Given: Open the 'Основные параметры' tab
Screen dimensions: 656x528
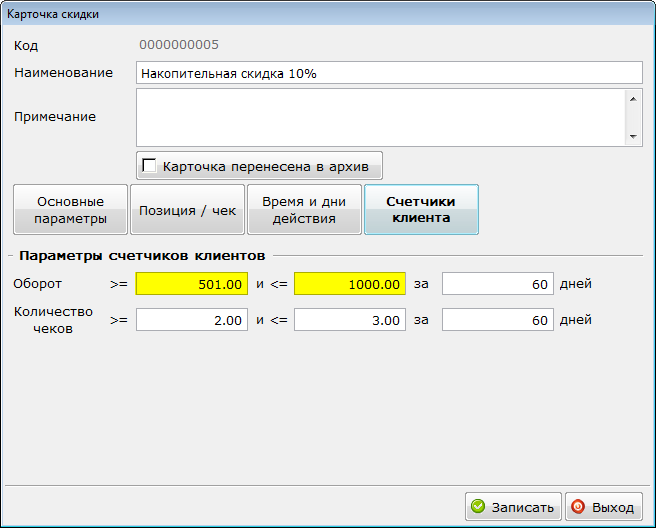Looking at the screenshot, I should tap(70, 210).
